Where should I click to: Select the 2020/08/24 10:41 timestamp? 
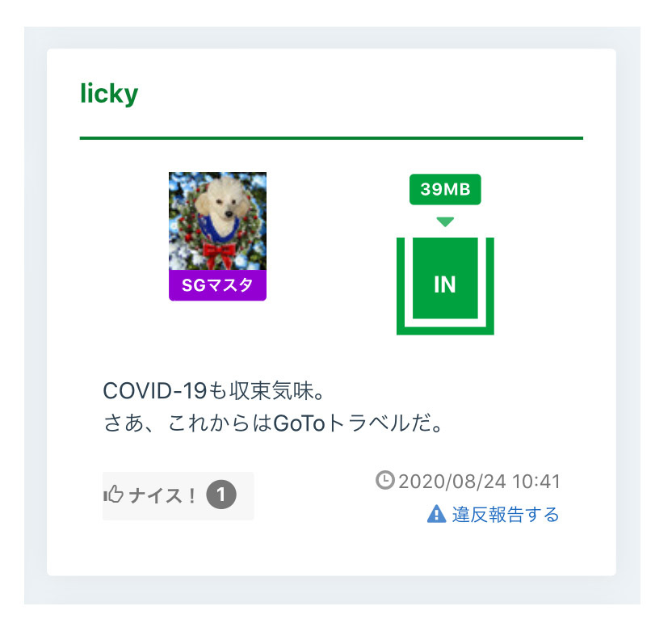(x=479, y=482)
